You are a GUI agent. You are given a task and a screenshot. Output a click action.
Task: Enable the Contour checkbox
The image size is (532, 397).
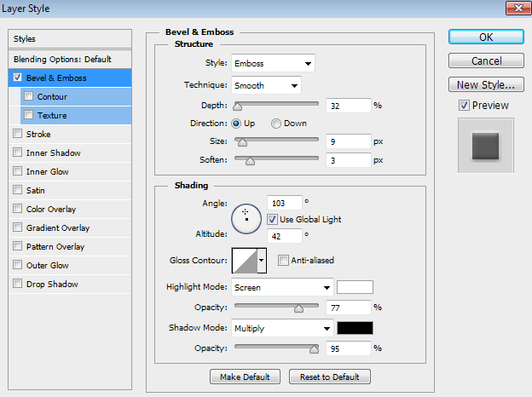(28, 96)
